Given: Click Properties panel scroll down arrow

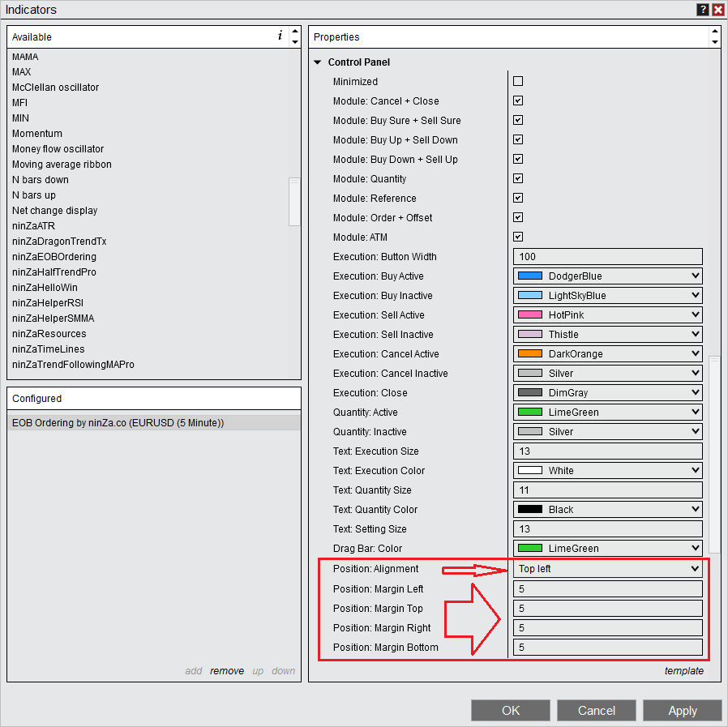Looking at the screenshot, I should pyautogui.click(x=714, y=42).
